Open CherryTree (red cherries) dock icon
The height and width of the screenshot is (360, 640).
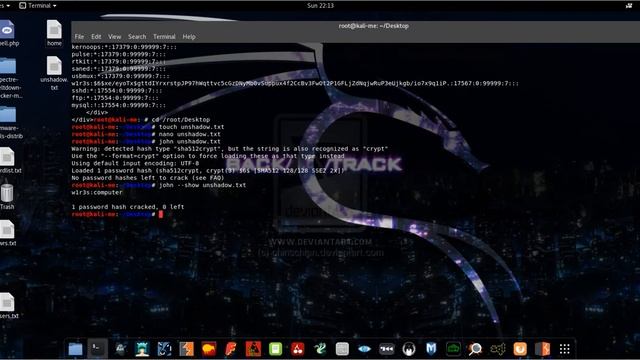click(x=298, y=349)
